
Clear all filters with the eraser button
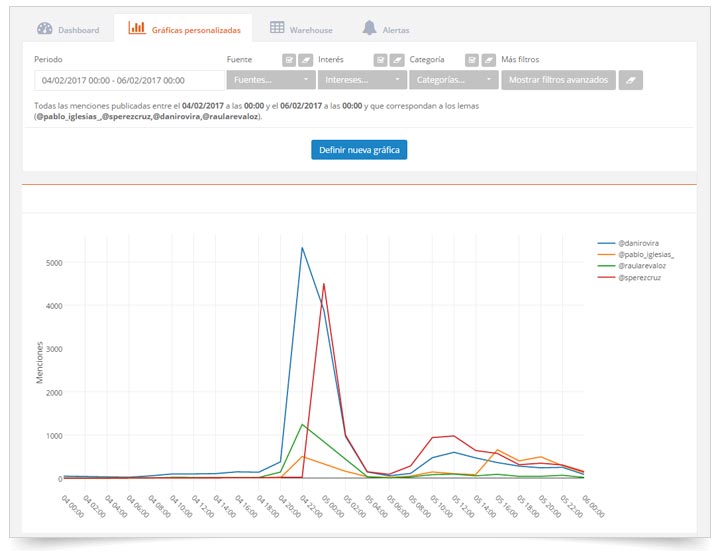pyautogui.click(x=630, y=80)
